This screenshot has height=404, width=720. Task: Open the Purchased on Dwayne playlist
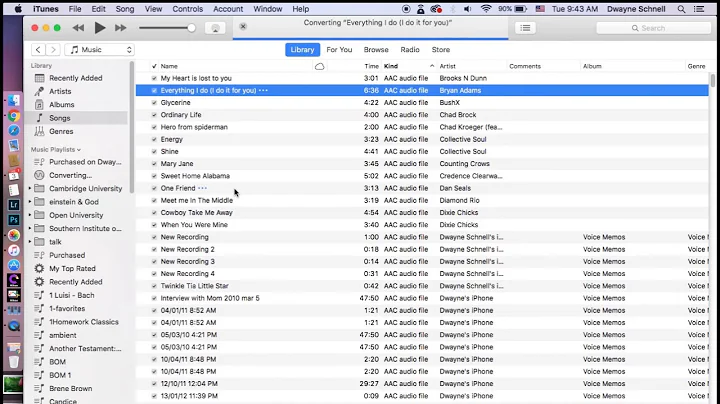[x=85, y=162]
